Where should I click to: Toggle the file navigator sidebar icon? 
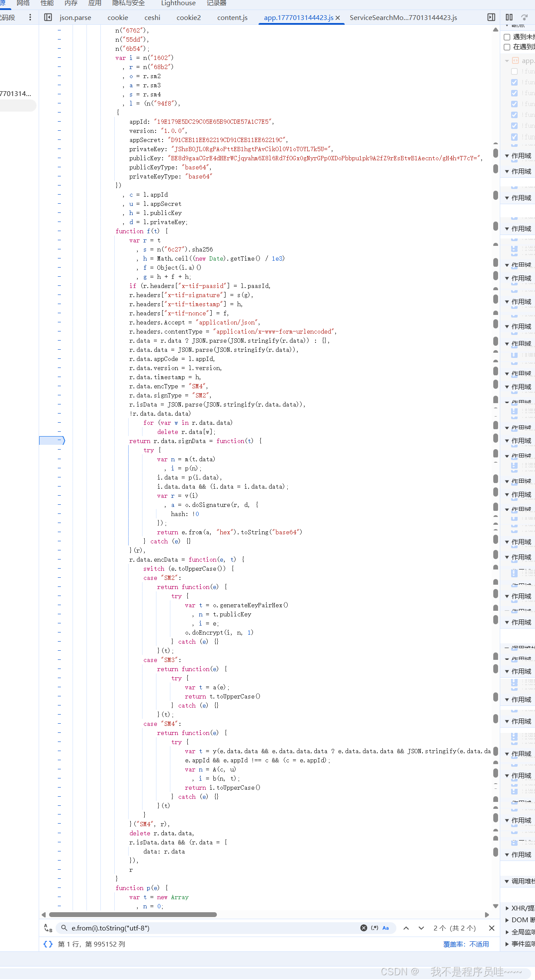coord(48,17)
